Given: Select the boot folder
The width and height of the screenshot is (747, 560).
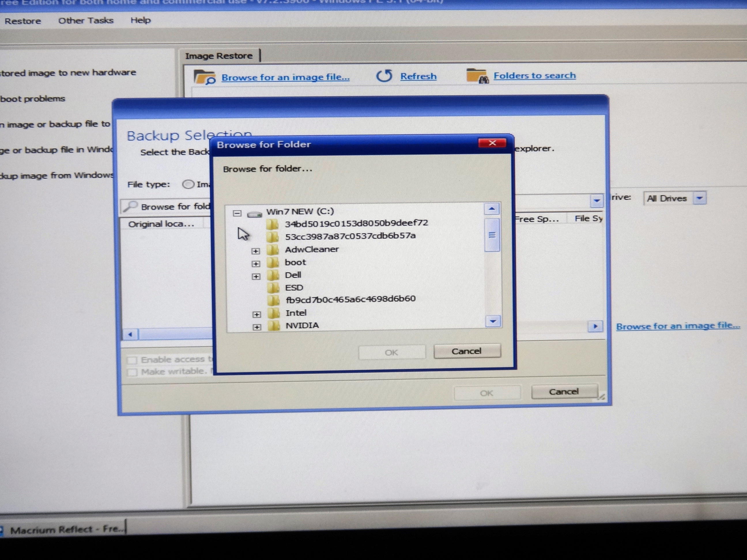Looking at the screenshot, I should click(295, 262).
